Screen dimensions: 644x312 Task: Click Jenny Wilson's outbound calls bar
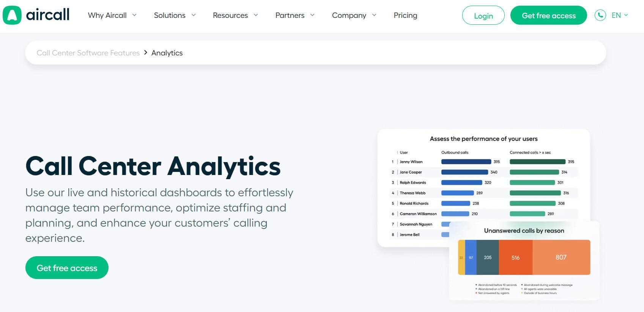click(x=466, y=162)
